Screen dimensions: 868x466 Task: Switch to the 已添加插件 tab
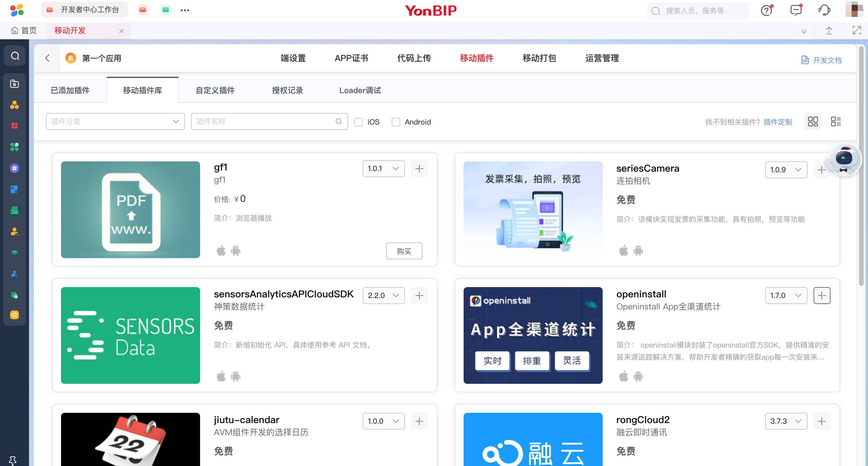click(70, 90)
